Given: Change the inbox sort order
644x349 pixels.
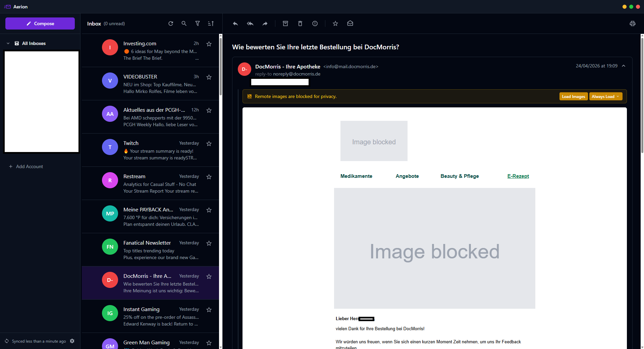Looking at the screenshot, I should 211,23.
